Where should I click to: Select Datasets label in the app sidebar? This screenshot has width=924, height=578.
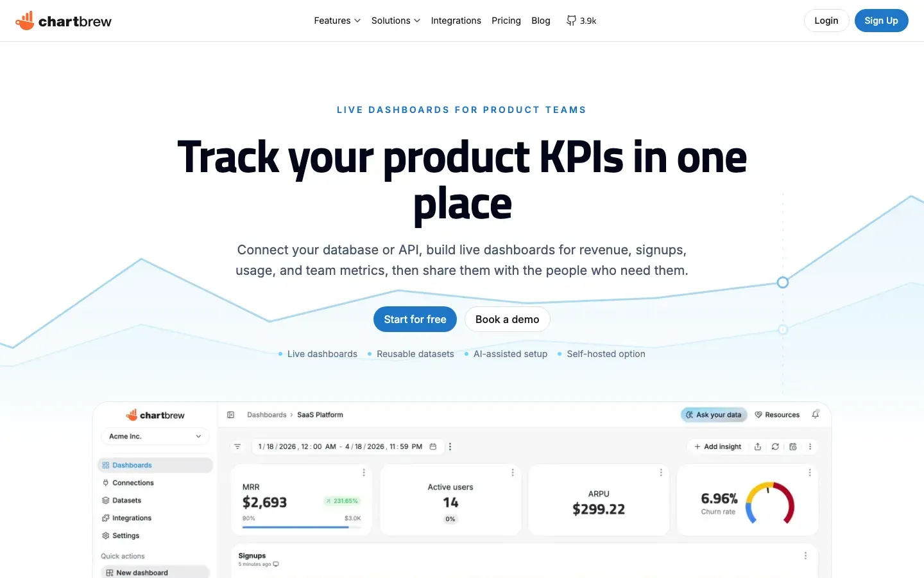coord(127,500)
